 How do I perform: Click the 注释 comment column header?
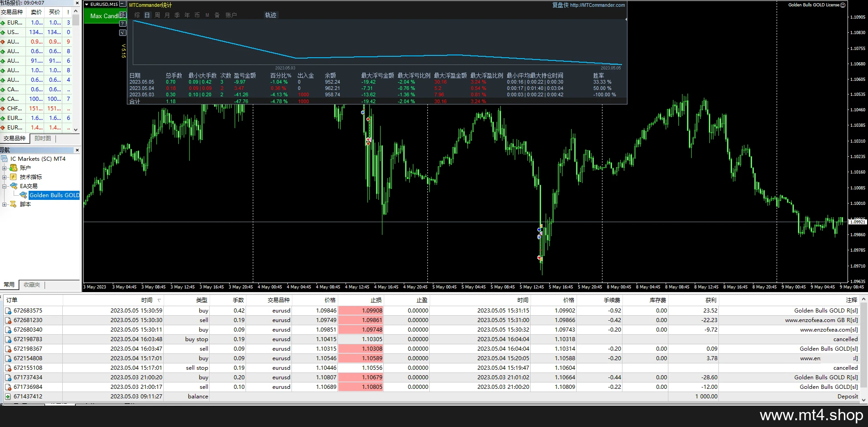click(851, 300)
